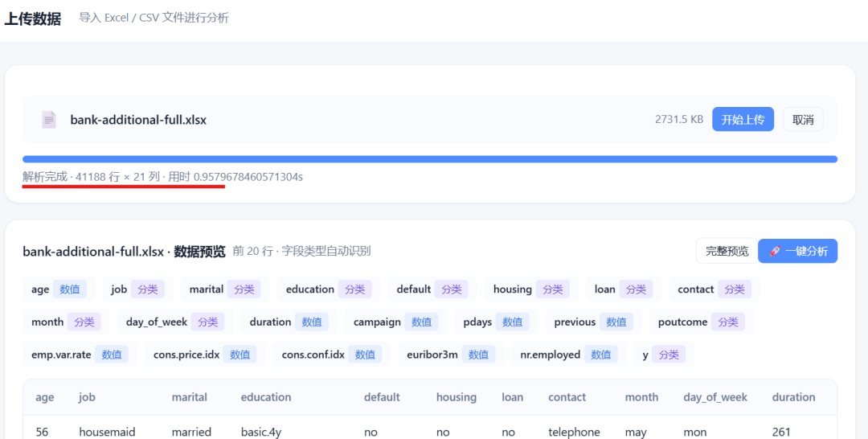
Task: Select the housing 分类 field chip
Action: [531, 289]
